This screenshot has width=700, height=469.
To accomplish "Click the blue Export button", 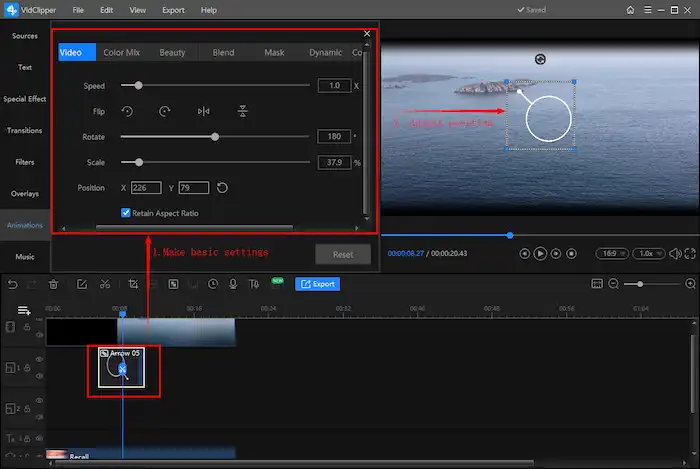I will tap(318, 284).
